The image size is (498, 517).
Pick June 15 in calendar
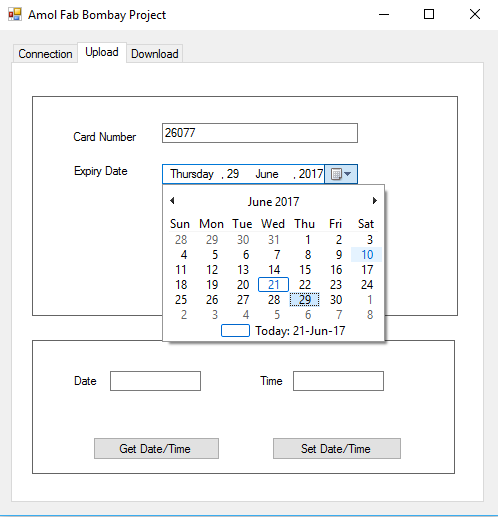point(305,270)
